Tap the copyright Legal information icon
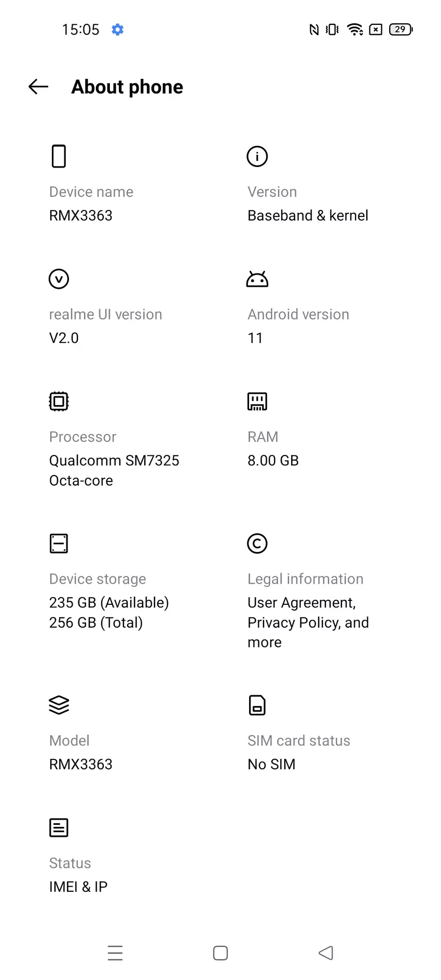This screenshot has height=980, width=441. pos(257,543)
